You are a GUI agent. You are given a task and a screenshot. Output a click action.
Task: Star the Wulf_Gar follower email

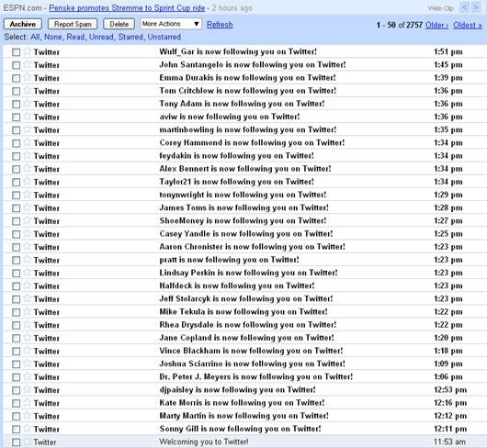(x=28, y=51)
